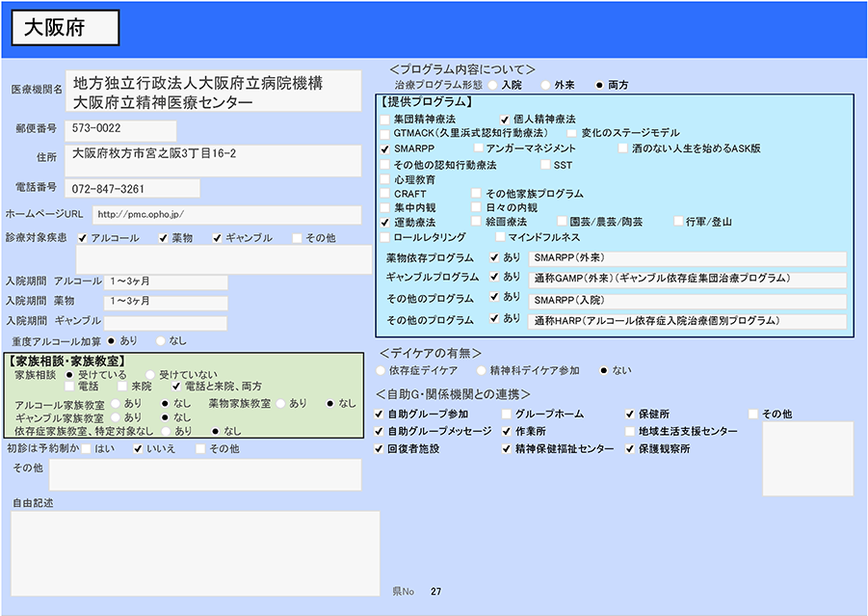868x616 pixels.
Task: Click the 郵便番号 field showing 573-0022
Action: [121, 128]
